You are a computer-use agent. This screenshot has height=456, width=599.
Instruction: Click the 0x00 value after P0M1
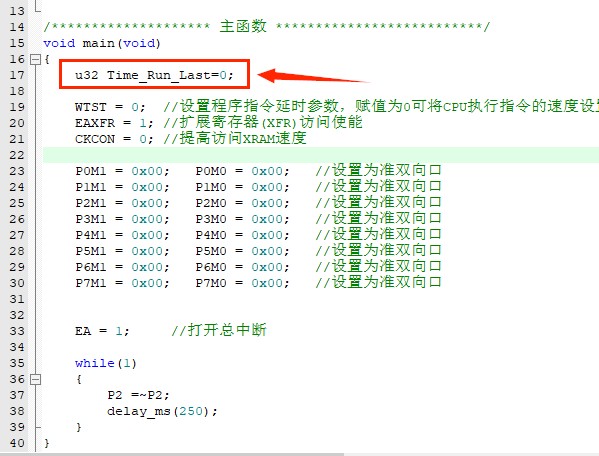[147, 171]
